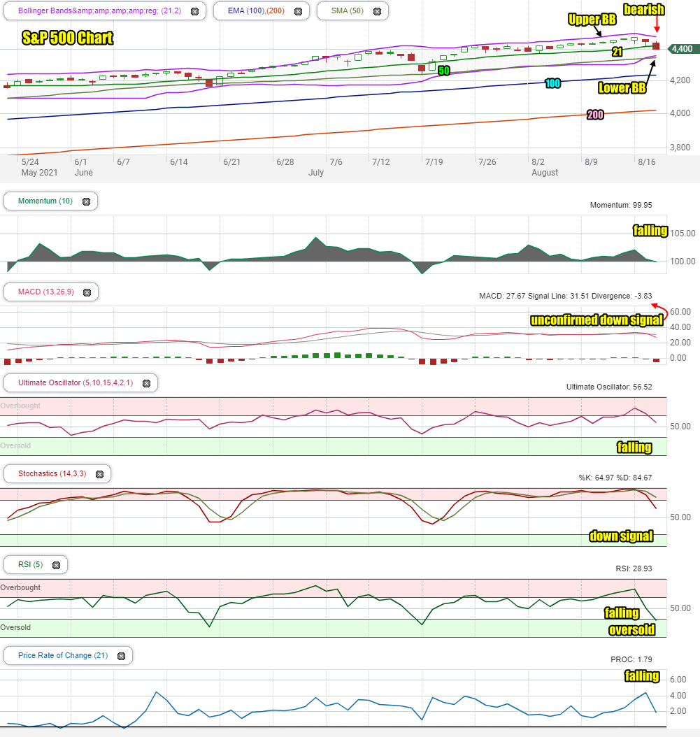Remove the SMA (50) overlay X icon
This screenshot has width=700, height=737.
[377, 11]
